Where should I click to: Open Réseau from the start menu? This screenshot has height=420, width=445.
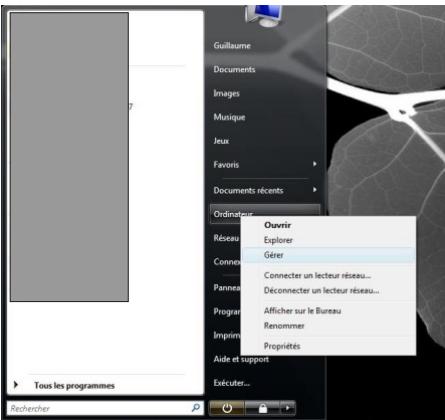click(226, 238)
